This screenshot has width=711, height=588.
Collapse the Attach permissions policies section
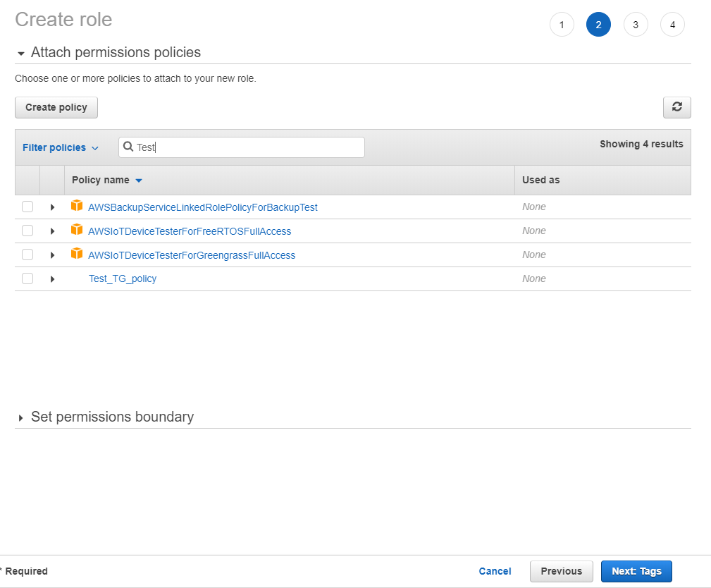pos(21,54)
